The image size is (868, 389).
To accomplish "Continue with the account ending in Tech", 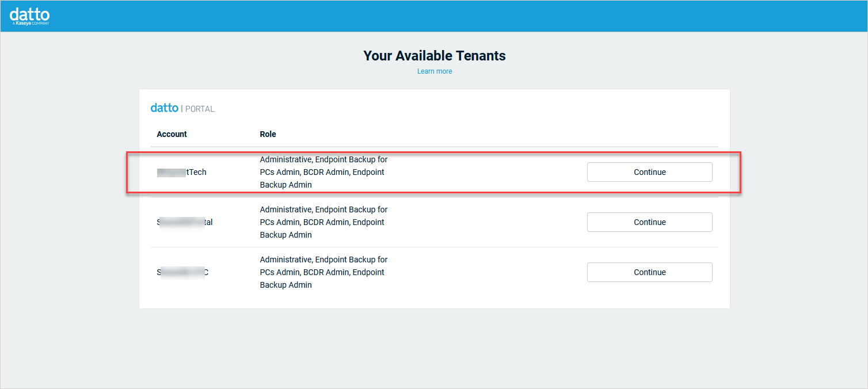I will [649, 172].
